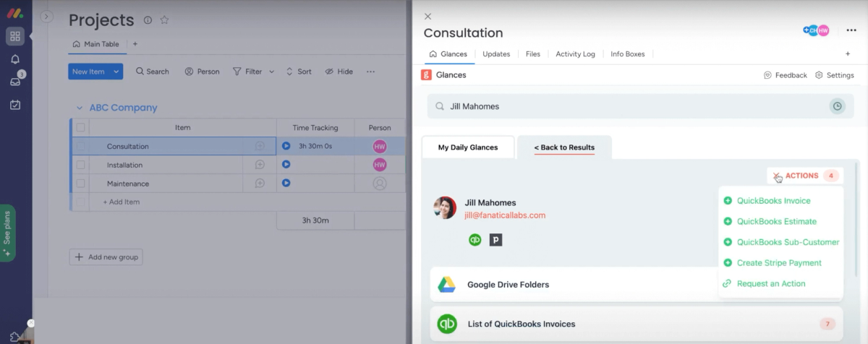Start Consultation time tracking play button
This screenshot has width=868, height=344.
[286, 146]
